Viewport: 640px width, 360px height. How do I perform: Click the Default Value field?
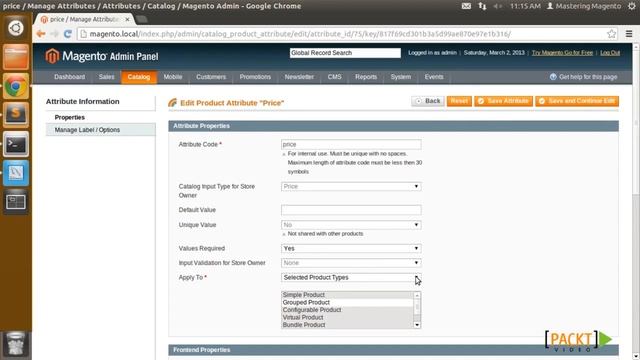[x=351, y=210]
